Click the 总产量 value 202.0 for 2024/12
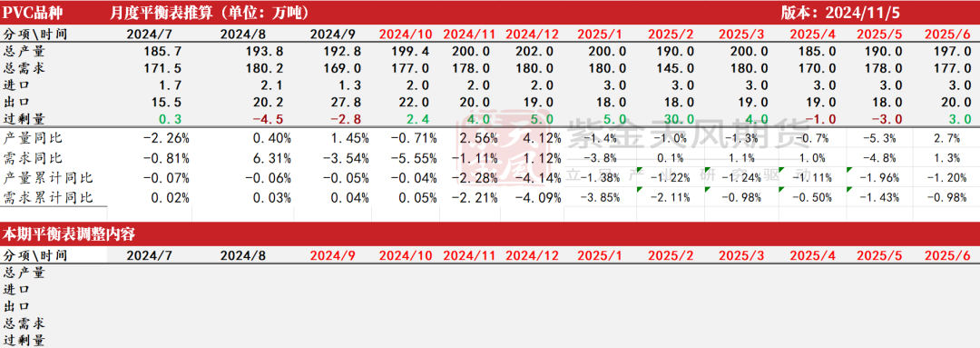This screenshot has height=348, width=980. click(x=533, y=52)
